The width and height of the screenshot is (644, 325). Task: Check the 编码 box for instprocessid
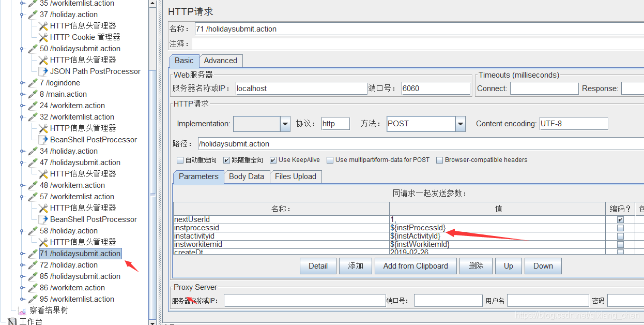point(620,228)
